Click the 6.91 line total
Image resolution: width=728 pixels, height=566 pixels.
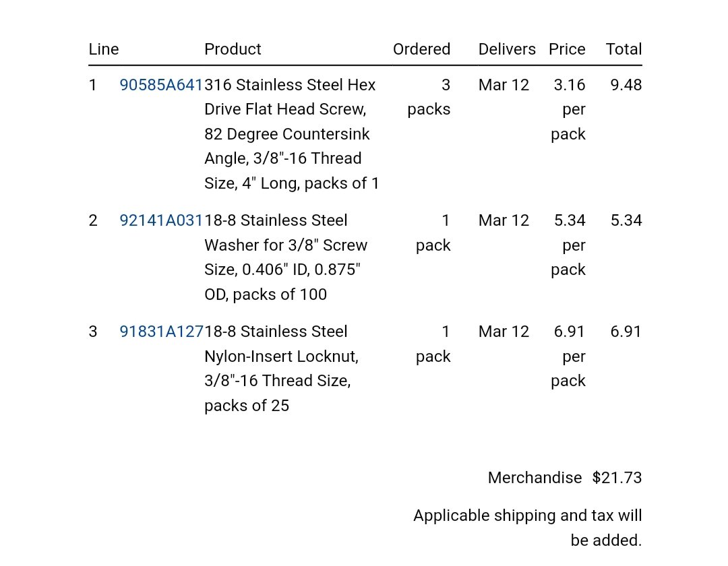point(626,332)
